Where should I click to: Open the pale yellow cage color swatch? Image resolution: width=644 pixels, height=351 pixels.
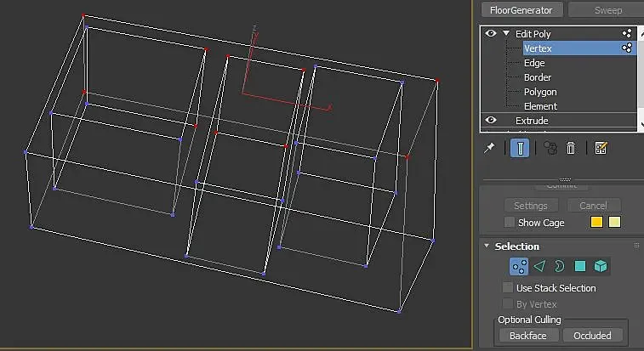click(614, 222)
